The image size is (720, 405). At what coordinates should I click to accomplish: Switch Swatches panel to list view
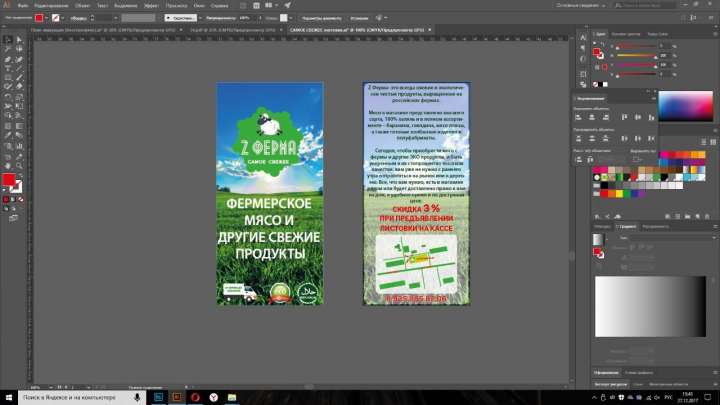[703, 142]
